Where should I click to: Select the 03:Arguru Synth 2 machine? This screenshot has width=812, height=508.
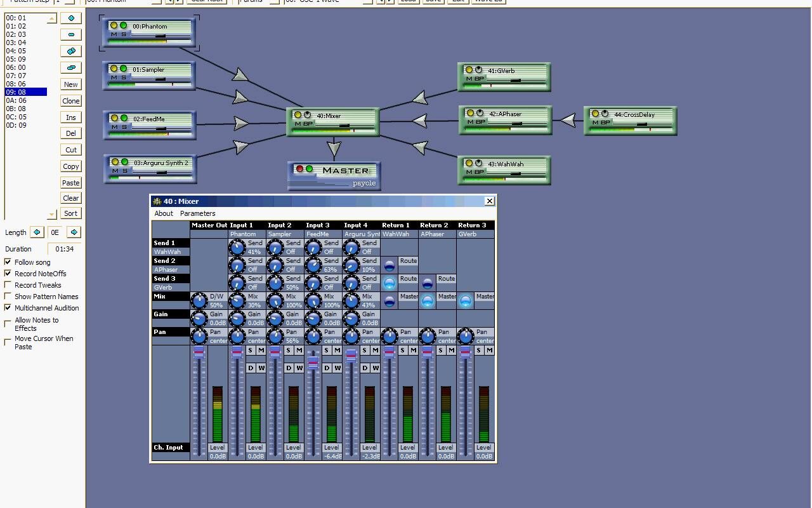150,169
